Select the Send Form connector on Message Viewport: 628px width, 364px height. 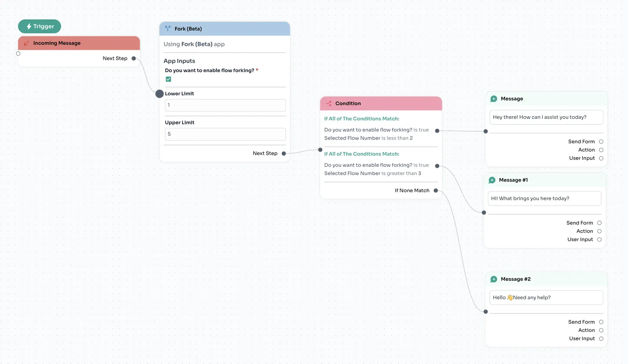pos(601,142)
